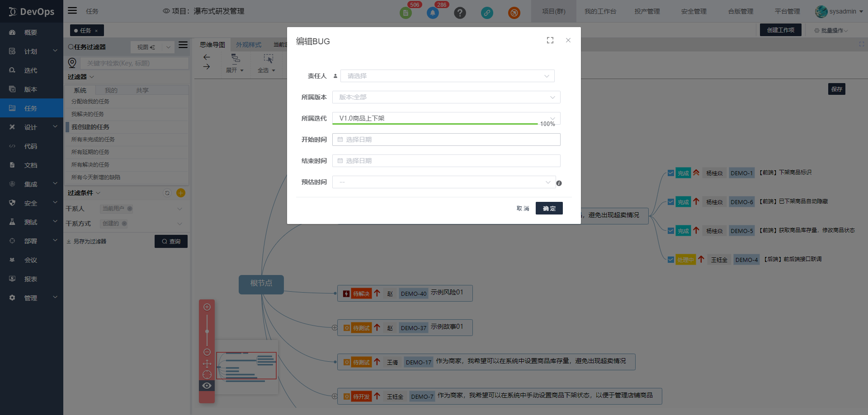Click the eye icon beside the project name
868x415 pixels.
click(x=166, y=11)
